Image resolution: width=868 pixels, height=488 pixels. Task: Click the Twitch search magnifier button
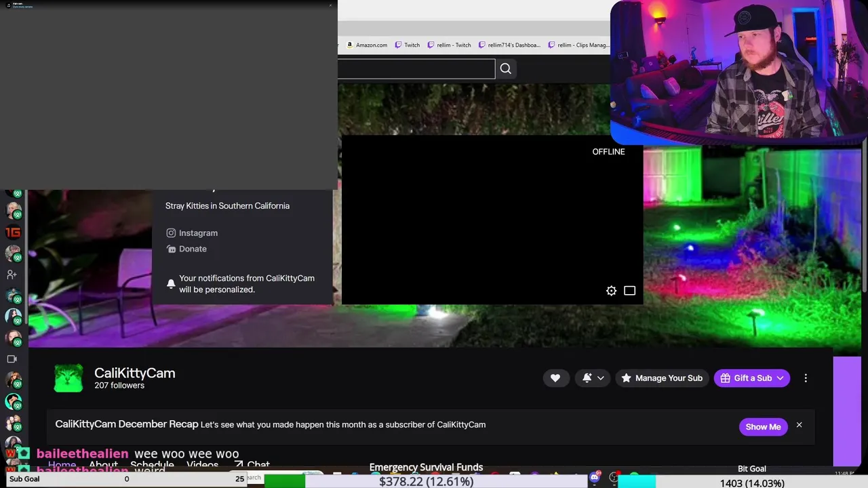(x=505, y=68)
